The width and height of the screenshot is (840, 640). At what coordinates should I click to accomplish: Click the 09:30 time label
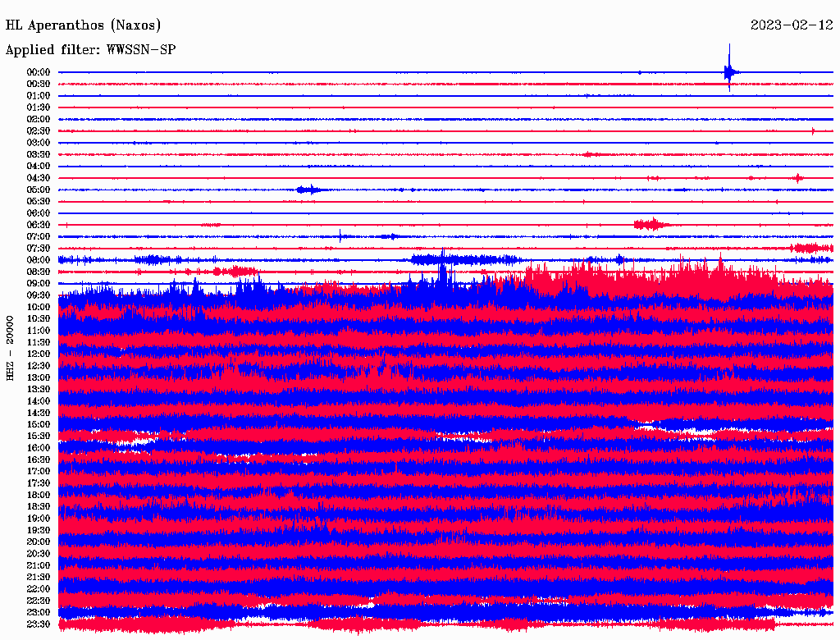coord(39,295)
